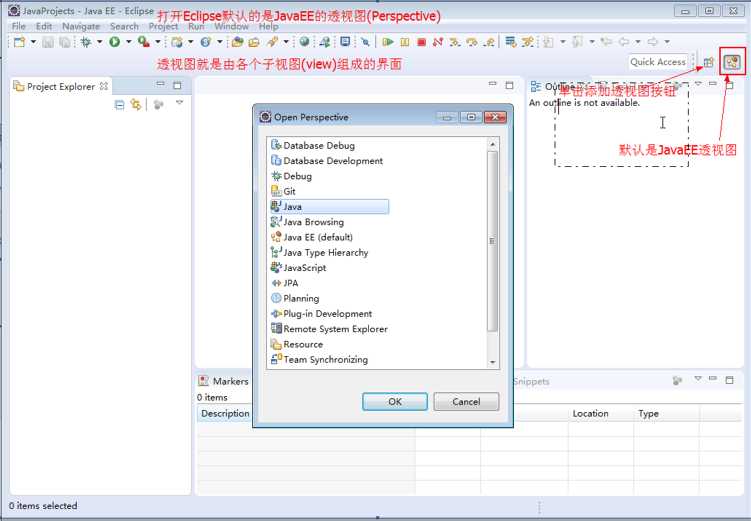Image resolution: width=751 pixels, height=521 pixels.
Task: Open the Help menu
Action: tap(268, 26)
